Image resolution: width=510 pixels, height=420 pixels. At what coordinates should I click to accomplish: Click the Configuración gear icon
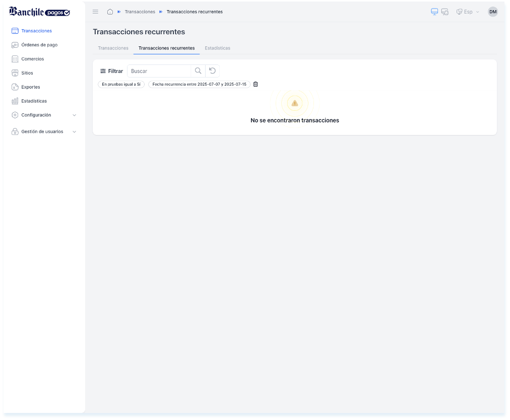[15, 115]
